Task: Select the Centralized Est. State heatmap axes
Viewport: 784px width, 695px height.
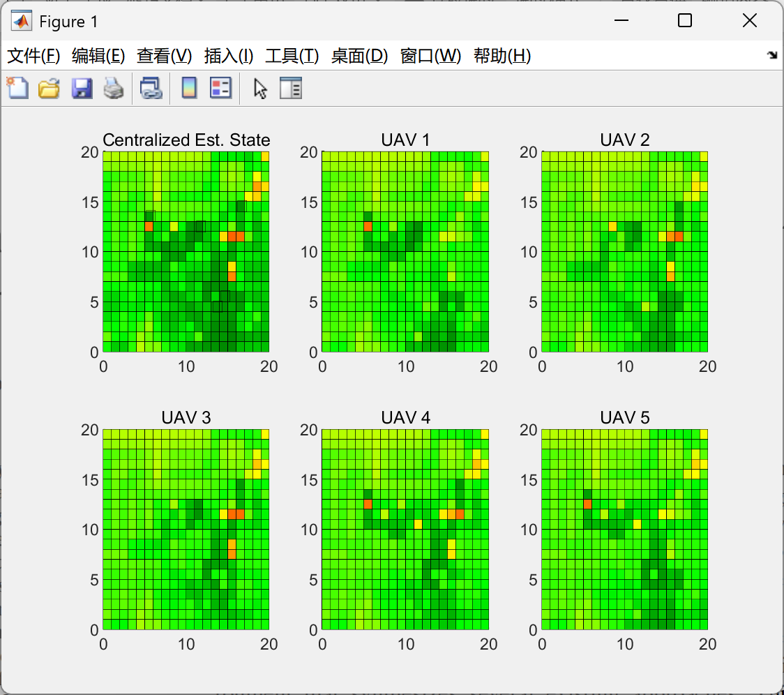Action: [x=186, y=252]
